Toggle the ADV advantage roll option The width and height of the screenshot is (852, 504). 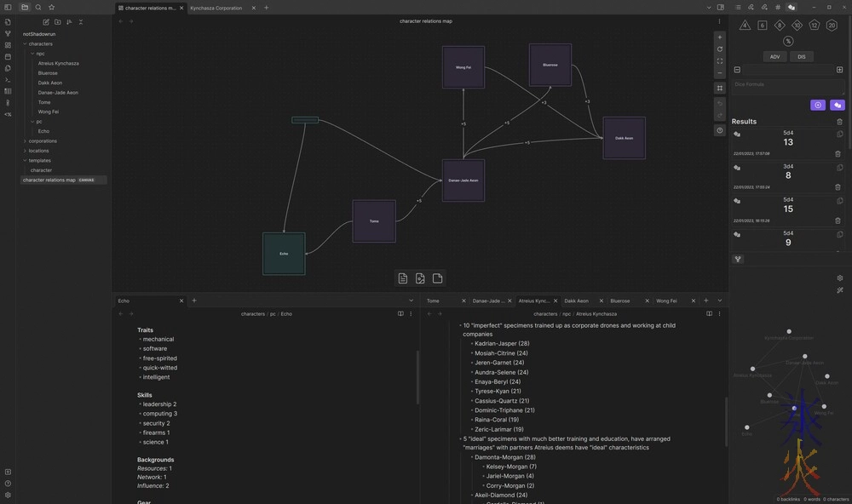point(774,57)
